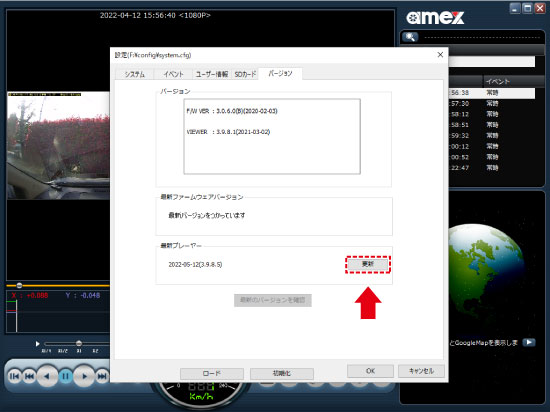Click the 更新 update button for the latest player

[x=368, y=264]
